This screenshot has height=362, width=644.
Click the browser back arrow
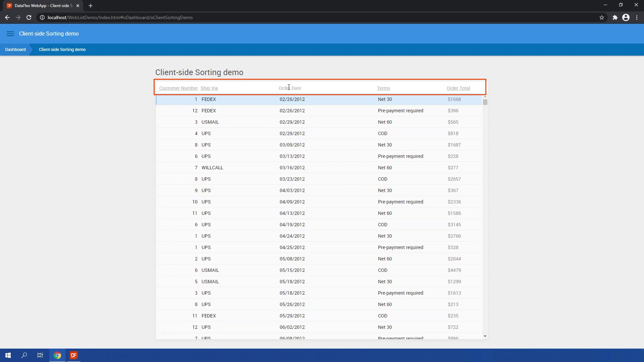7,17
